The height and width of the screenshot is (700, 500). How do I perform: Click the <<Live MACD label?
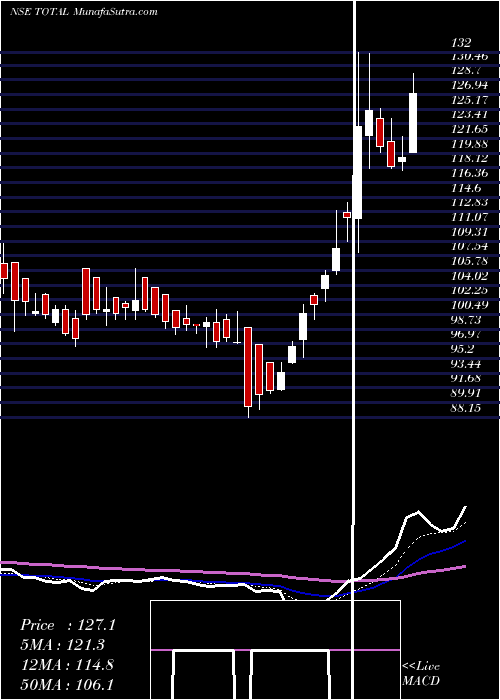pyautogui.click(x=421, y=673)
